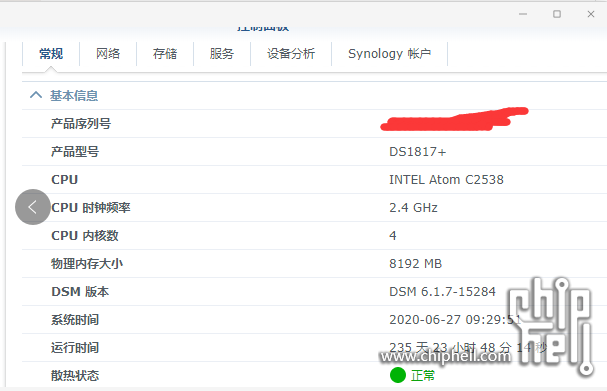Click the gray back arrow circle
Screen dimensions: 607x391
33,207
